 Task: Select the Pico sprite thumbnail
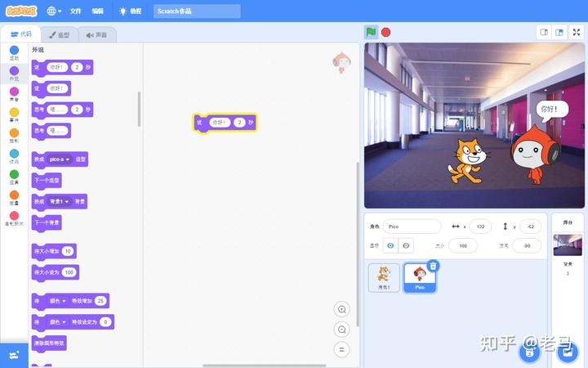click(420, 277)
